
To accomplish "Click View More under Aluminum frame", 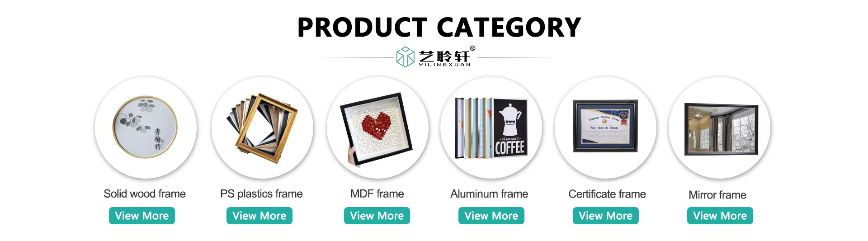I will pyautogui.click(x=491, y=216).
